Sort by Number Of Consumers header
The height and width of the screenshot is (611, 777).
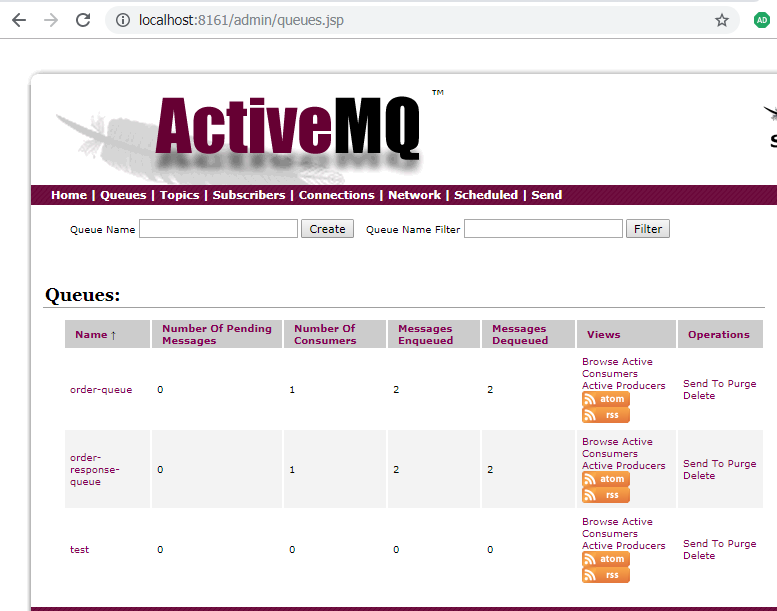click(x=325, y=334)
